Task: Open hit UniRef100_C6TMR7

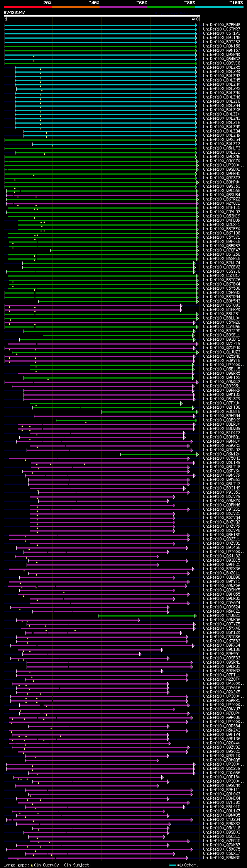Action: [x=222, y=29]
